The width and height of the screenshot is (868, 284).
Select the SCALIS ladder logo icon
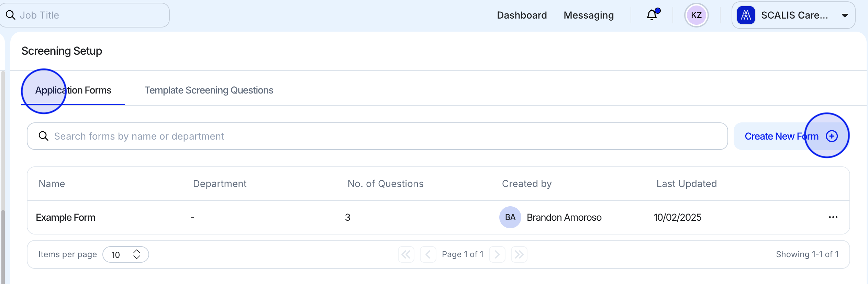[x=746, y=15]
